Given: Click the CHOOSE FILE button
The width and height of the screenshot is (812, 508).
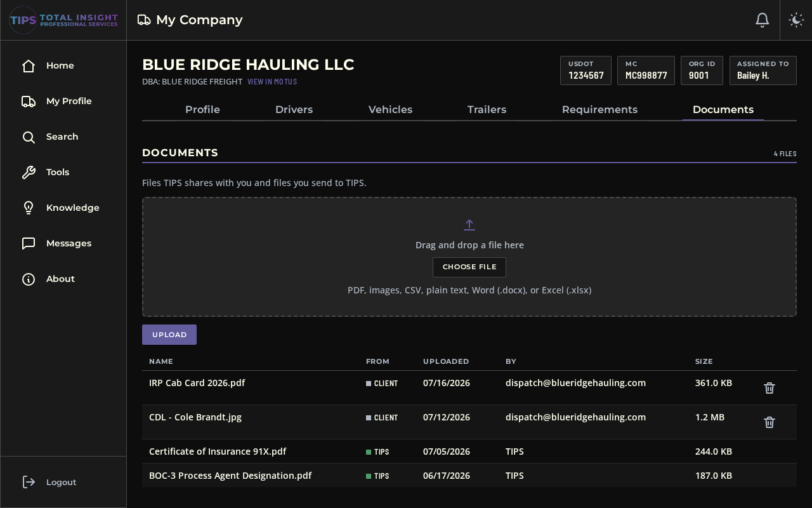Looking at the screenshot, I should 469,267.
